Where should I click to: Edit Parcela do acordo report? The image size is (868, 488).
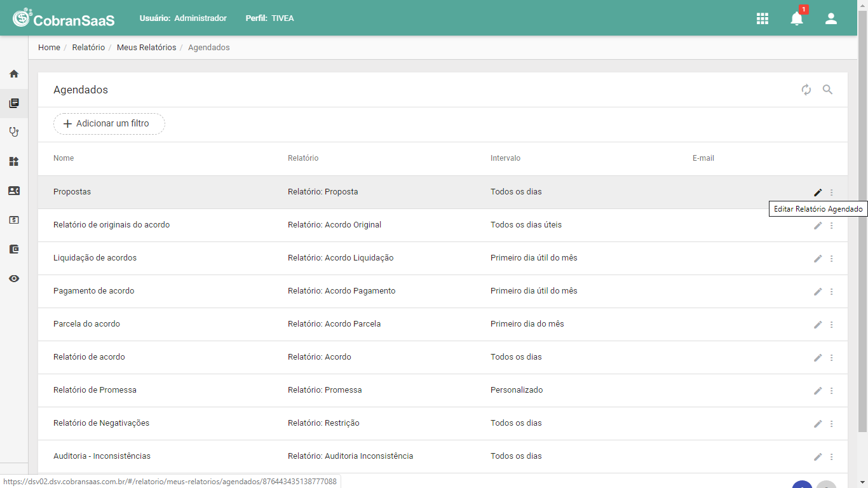[x=818, y=325]
